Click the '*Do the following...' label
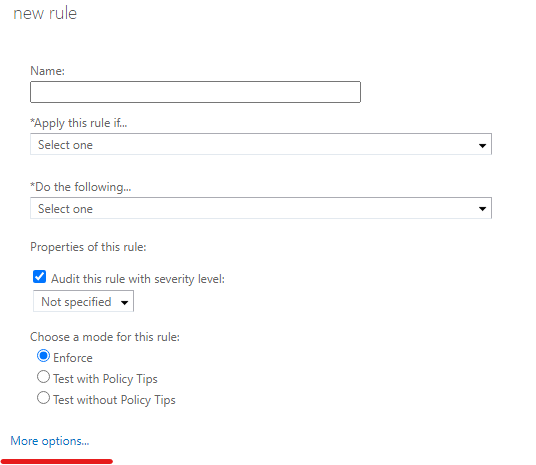Image resolution: width=536 pixels, height=465 pixels. [81, 187]
